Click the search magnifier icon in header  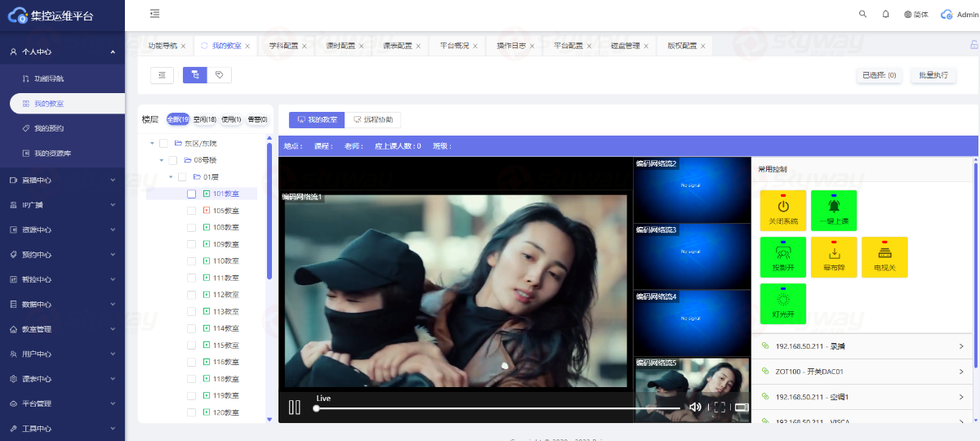pyautogui.click(x=863, y=14)
